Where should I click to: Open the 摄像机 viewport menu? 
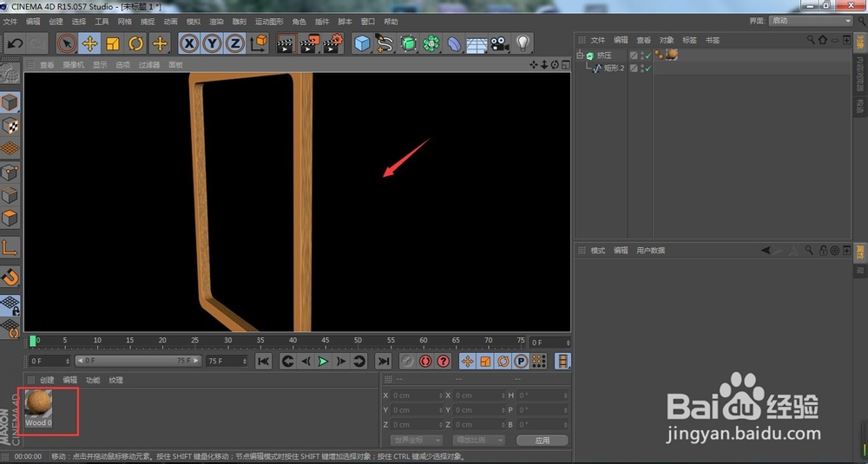(73, 65)
